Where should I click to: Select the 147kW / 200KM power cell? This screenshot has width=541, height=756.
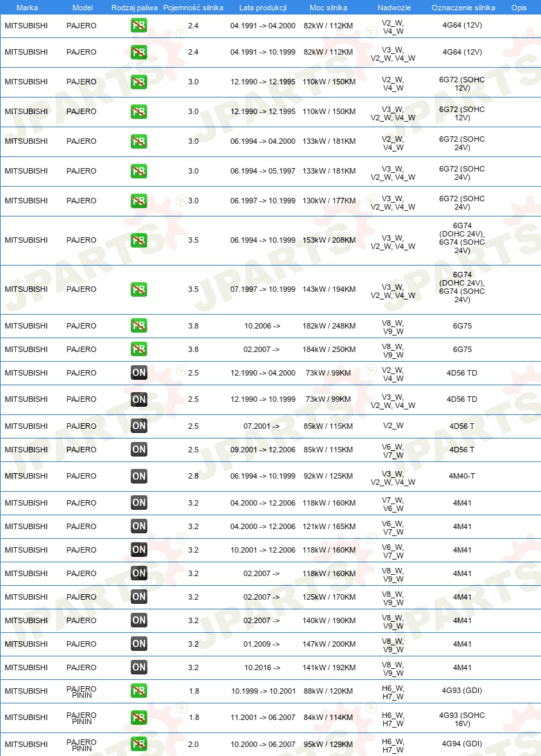(329, 644)
